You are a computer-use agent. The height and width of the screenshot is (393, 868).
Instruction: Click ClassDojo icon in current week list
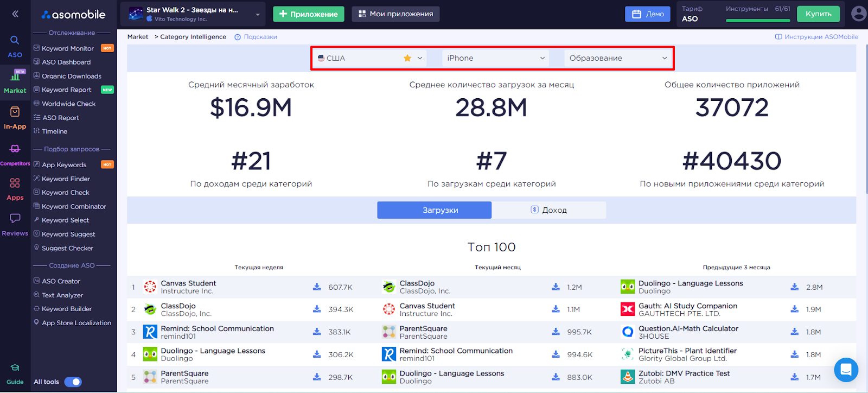pos(150,309)
